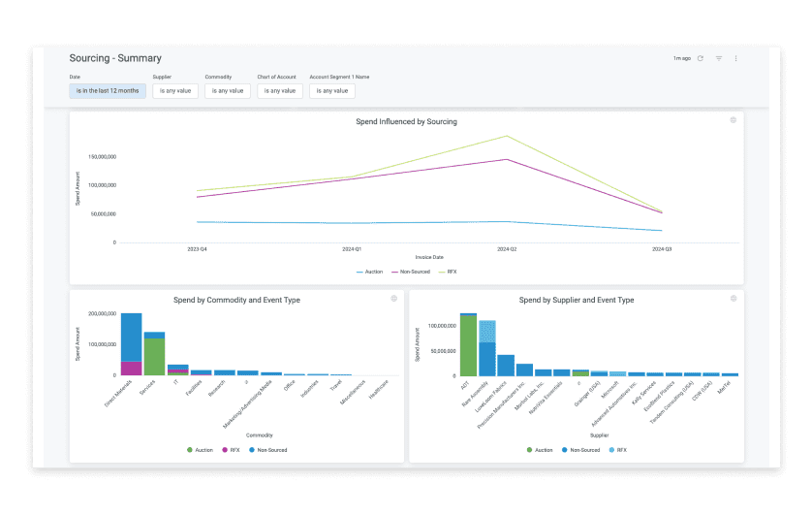Click the globe icon on Spend by Supplier chart

click(x=734, y=299)
